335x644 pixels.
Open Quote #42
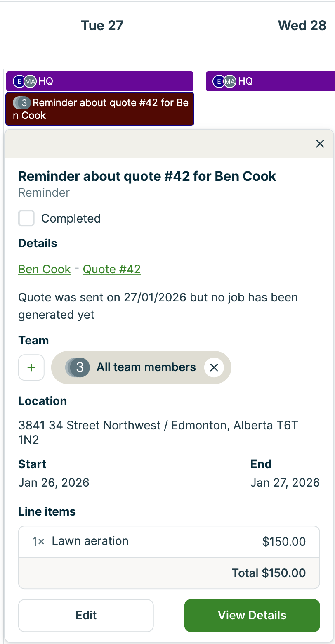point(111,269)
